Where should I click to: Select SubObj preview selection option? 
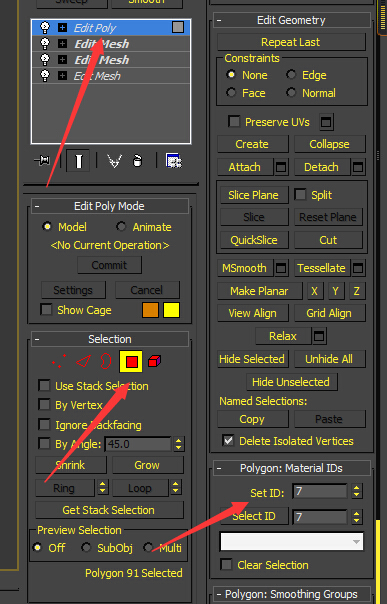click(86, 547)
